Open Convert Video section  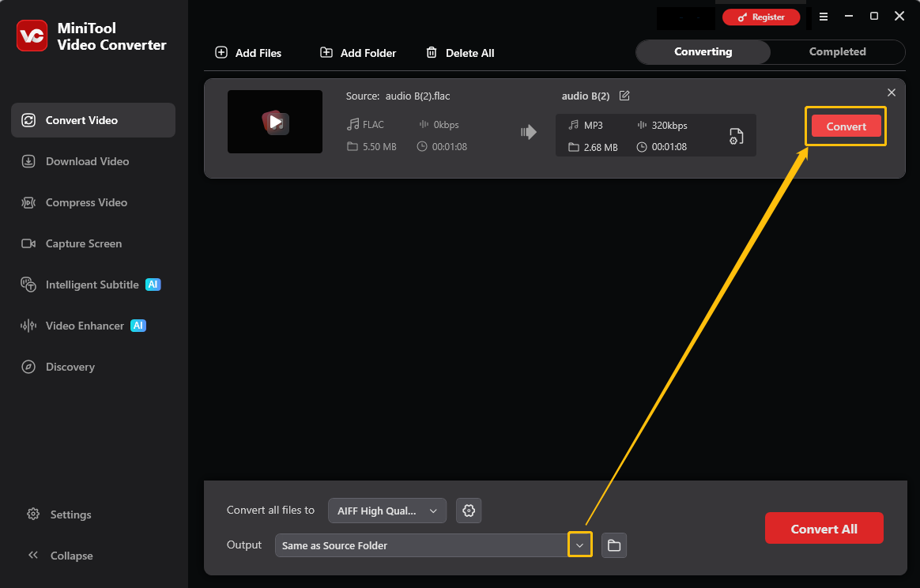coord(93,120)
